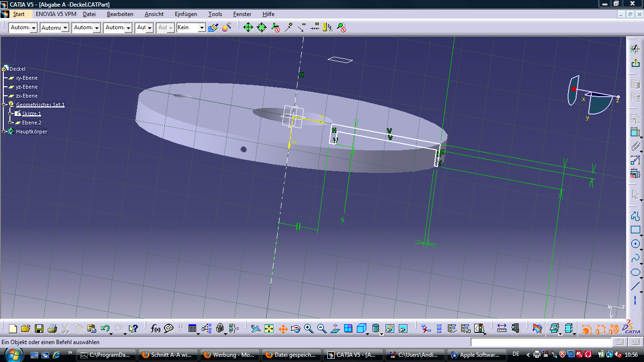
Task: Click the Fit All In view icon
Action: pos(269,329)
